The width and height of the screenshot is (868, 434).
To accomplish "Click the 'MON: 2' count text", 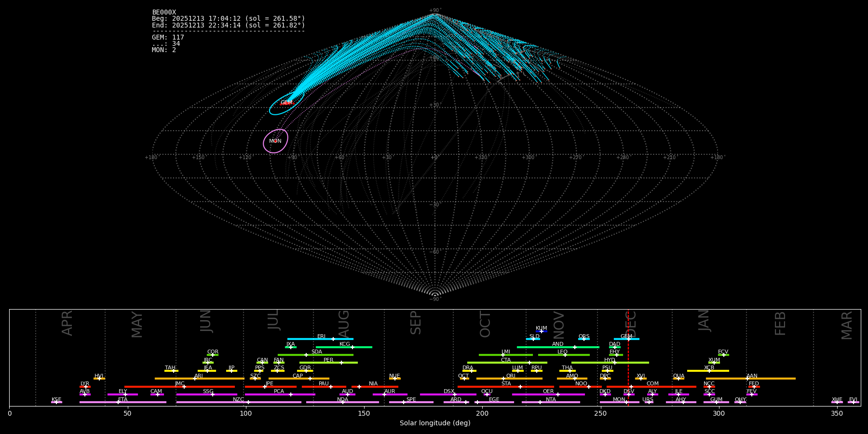I will 164,50.
